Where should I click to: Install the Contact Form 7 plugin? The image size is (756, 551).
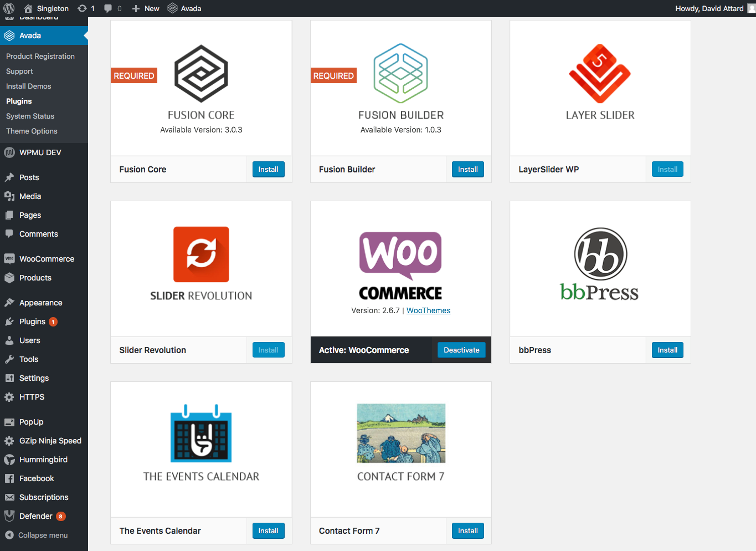click(x=467, y=531)
